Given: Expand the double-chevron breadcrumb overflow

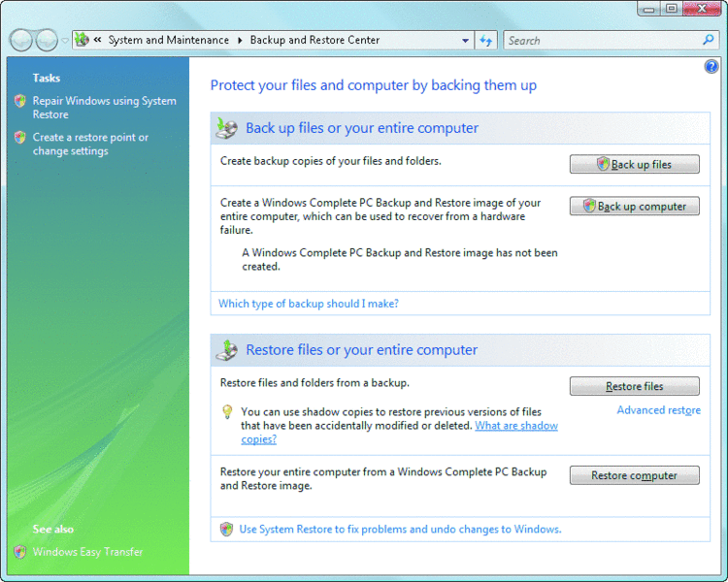Looking at the screenshot, I should (x=97, y=40).
